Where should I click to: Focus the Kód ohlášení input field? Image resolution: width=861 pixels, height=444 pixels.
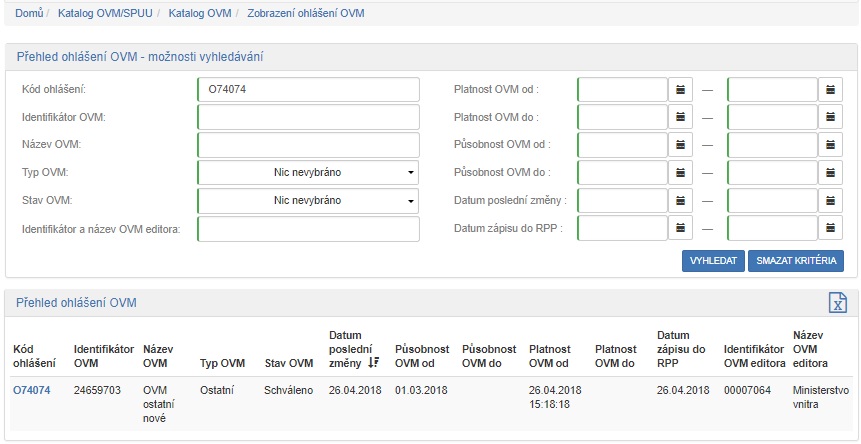[308, 90]
